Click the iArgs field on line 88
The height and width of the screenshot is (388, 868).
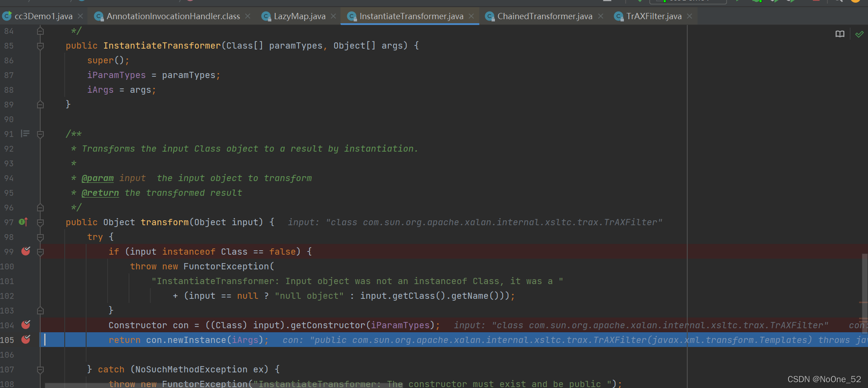click(100, 90)
